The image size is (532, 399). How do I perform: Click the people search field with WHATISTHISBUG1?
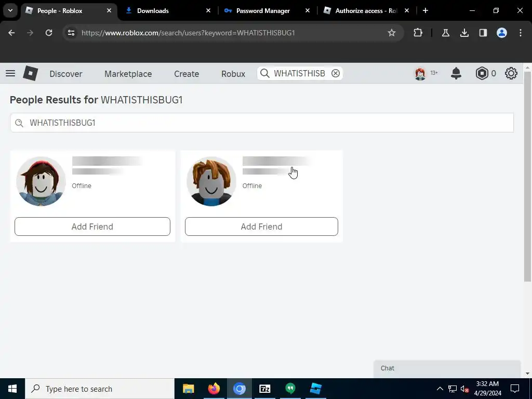coord(262,123)
